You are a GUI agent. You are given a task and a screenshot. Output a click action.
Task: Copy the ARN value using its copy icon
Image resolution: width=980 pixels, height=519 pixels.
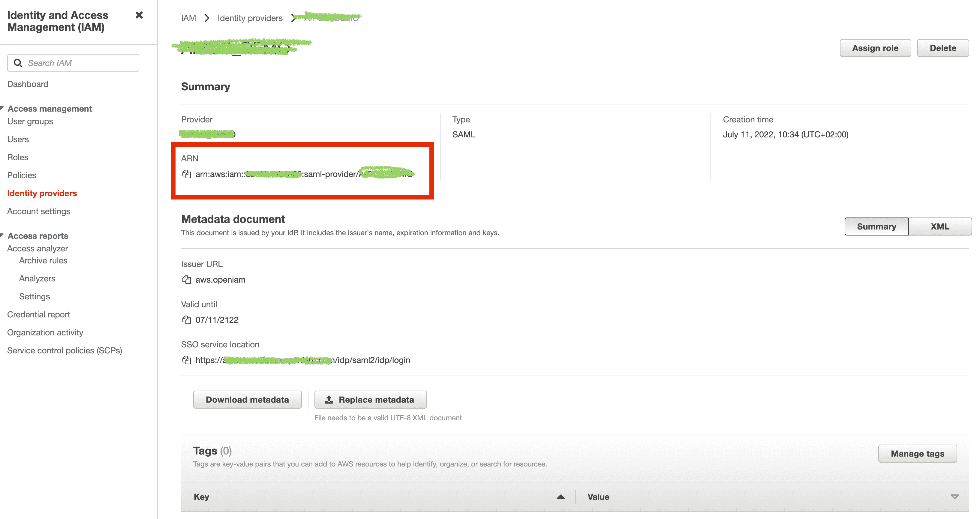point(186,174)
